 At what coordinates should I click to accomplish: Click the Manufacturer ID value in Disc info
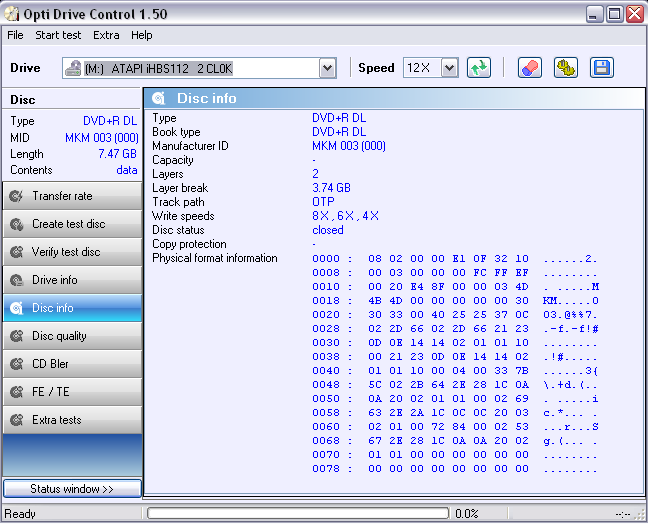tap(349, 146)
